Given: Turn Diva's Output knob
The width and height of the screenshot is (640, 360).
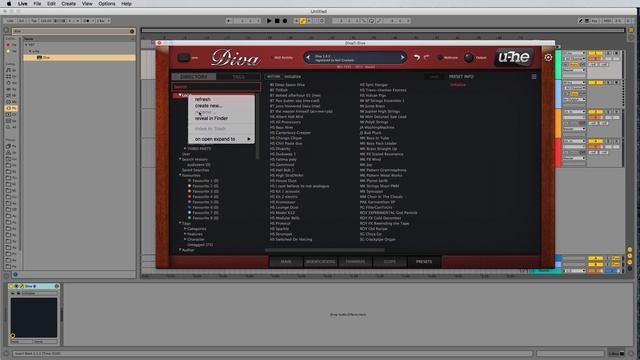Looking at the screenshot, I should [469, 58].
